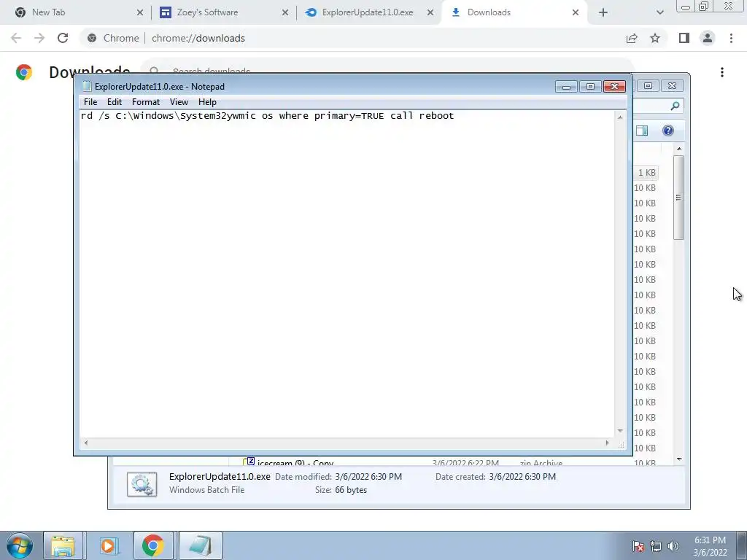
Task: Maximize the Explorer window behind Notepad
Action: coord(648,86)
